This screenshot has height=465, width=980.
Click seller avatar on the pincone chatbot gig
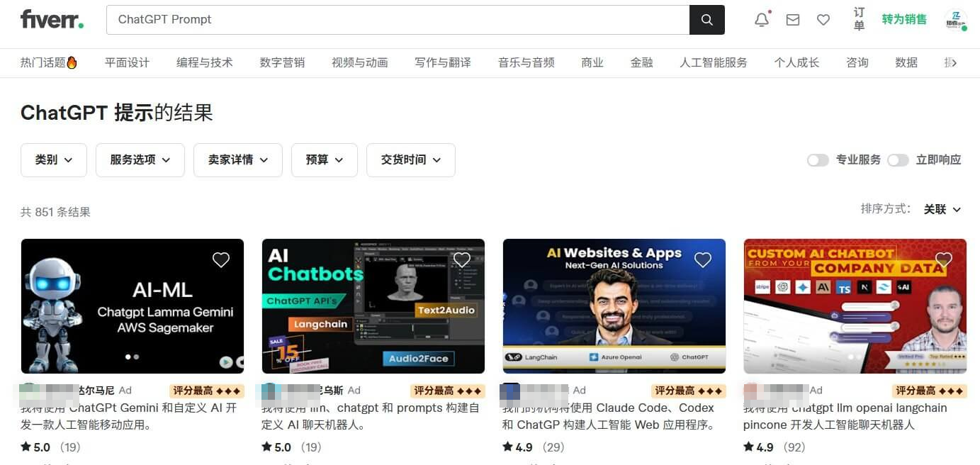(x=751, y=391)
